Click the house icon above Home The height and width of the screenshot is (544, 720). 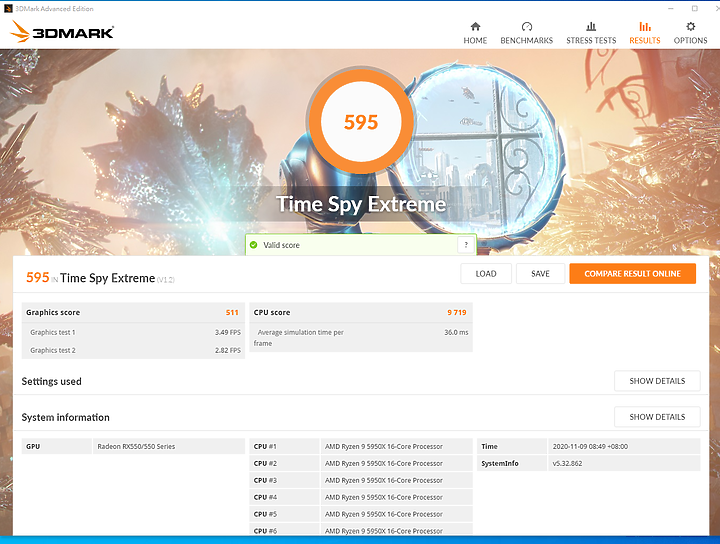475,26
